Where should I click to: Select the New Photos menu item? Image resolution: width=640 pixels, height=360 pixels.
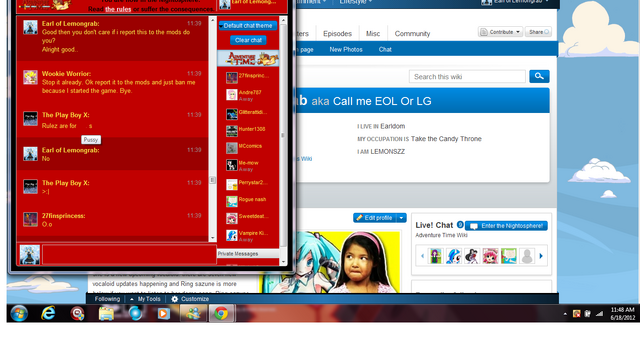[346, 49]
